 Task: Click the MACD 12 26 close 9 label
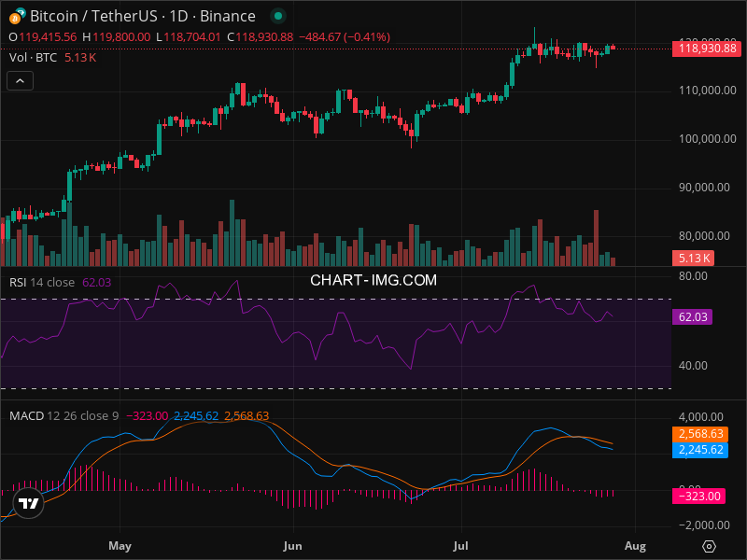[x=63, y=415]
